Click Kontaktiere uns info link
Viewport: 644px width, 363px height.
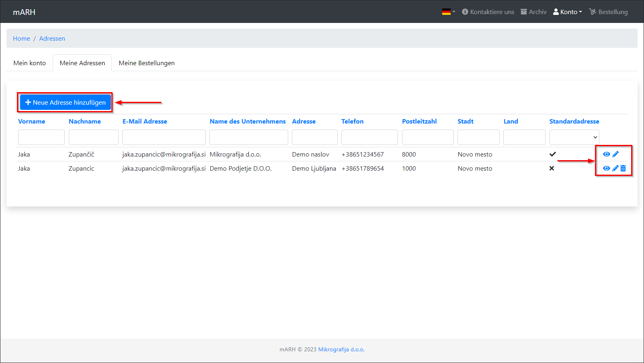[488, 12]
